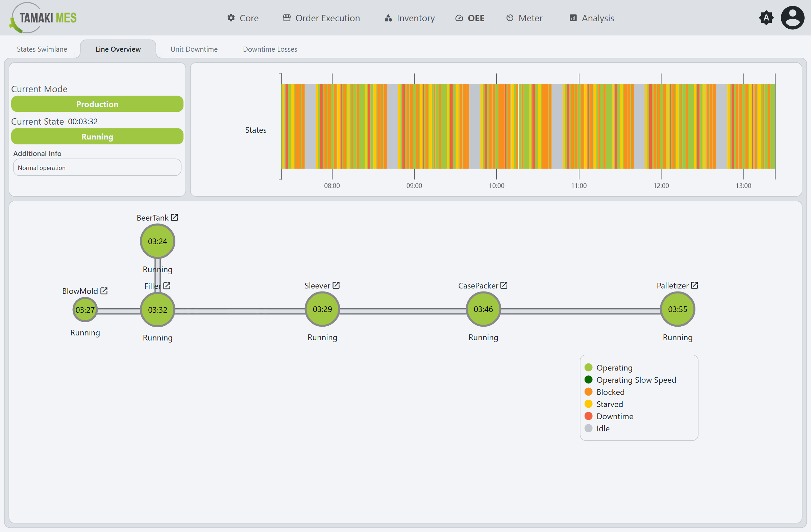Switch to the Unit Downtime tab
Screen dimensions: 811x532
tap(194, 49)
